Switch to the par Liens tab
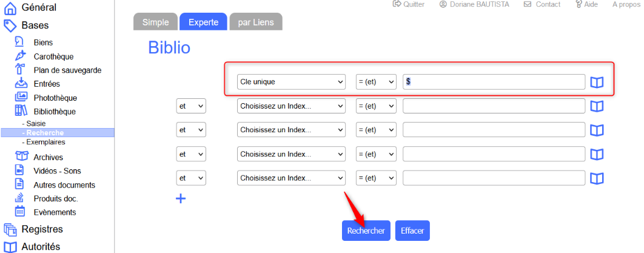 (255, 22)
